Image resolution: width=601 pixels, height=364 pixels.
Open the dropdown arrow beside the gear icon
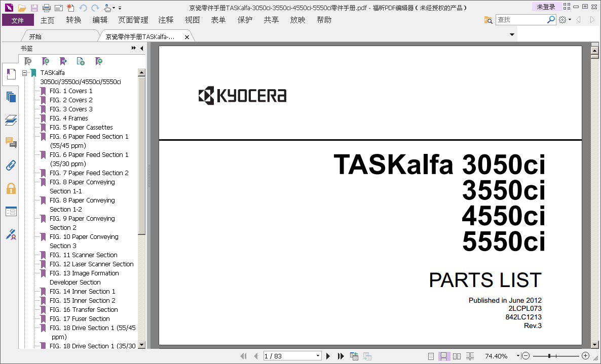click(570, 20)
